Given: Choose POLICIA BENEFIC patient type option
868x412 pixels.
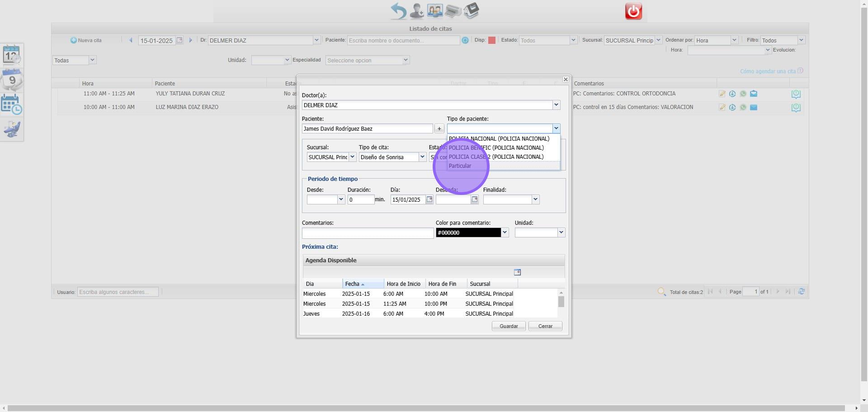Looking at the screenshot, I should pyautogui.click(x=496, y=148).
